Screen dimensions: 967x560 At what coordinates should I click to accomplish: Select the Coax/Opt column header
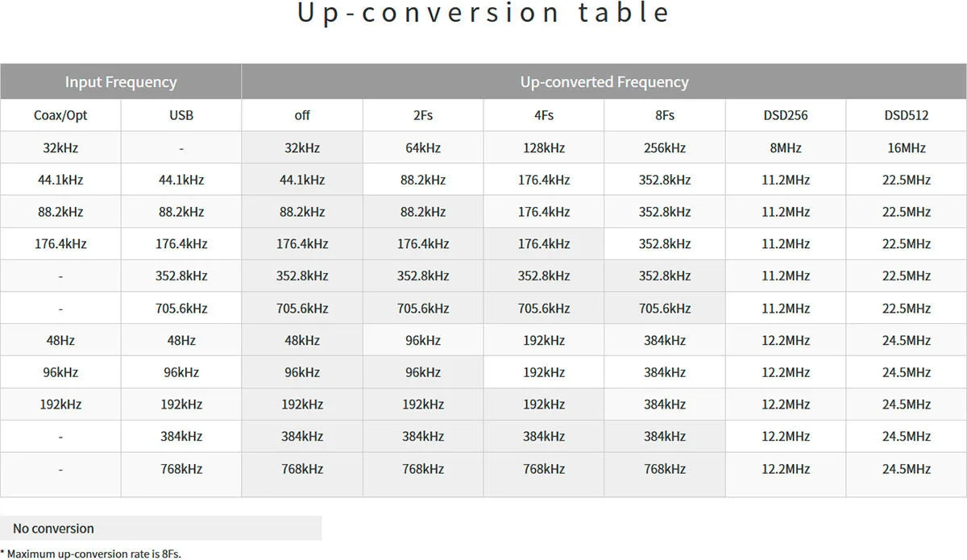[x=60, y=115]
